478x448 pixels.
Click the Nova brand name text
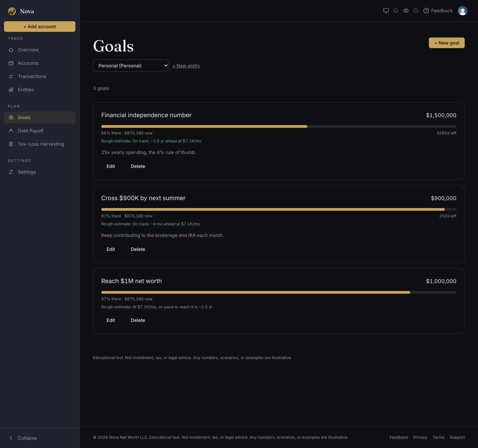click(x=27, y=11)
